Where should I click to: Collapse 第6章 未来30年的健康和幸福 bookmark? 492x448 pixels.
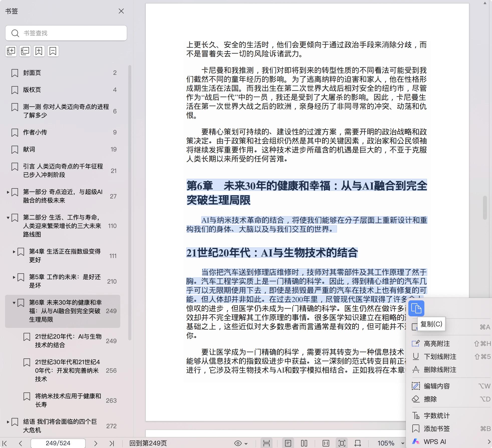14,303
